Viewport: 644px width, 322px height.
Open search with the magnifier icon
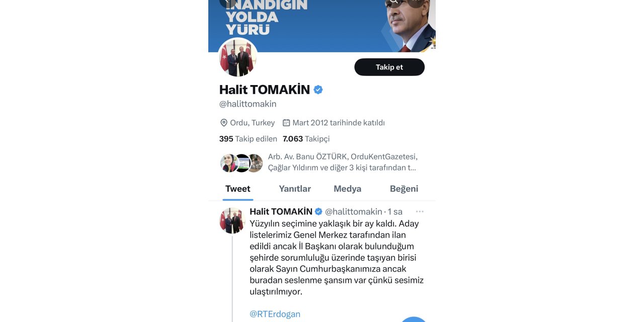pos(394,3)
